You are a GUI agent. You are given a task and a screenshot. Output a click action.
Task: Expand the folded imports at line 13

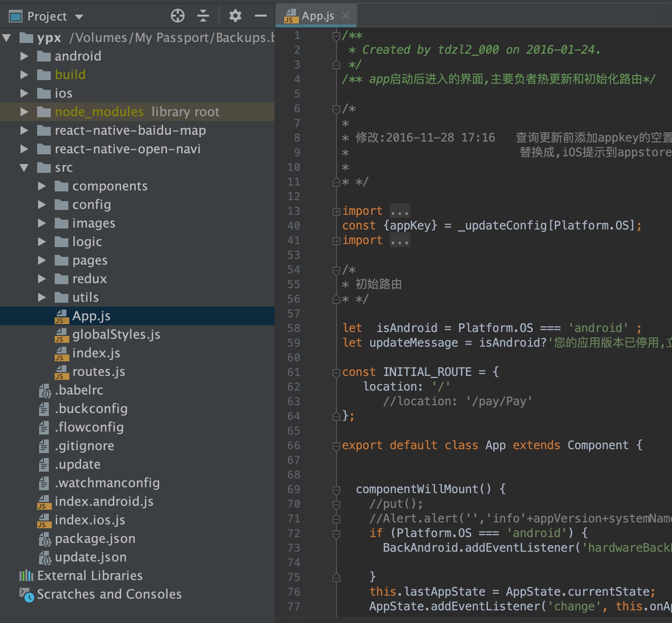(x=336, y=211)
